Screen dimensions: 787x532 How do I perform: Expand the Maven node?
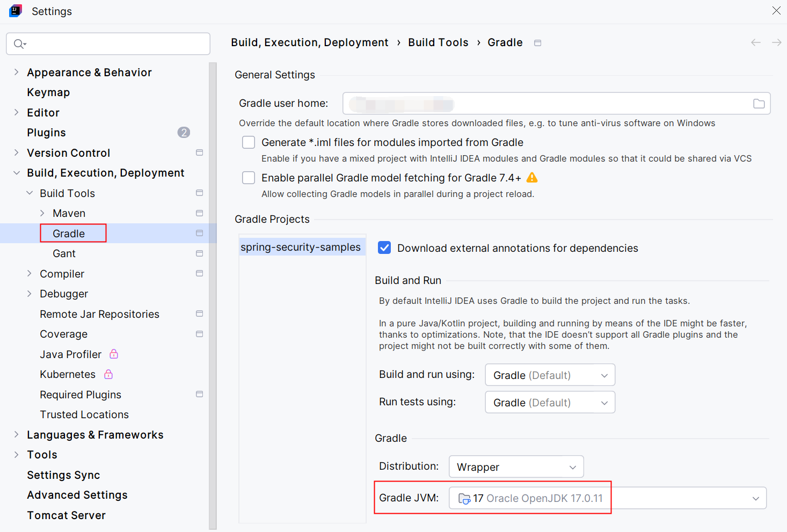point(42,213)
